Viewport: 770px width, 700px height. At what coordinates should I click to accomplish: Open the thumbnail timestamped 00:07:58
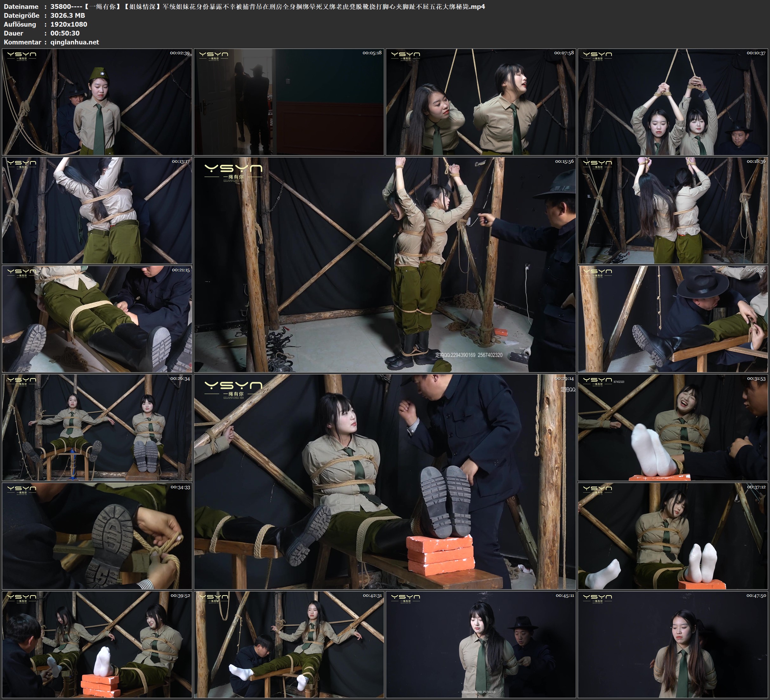coord(480,102)
